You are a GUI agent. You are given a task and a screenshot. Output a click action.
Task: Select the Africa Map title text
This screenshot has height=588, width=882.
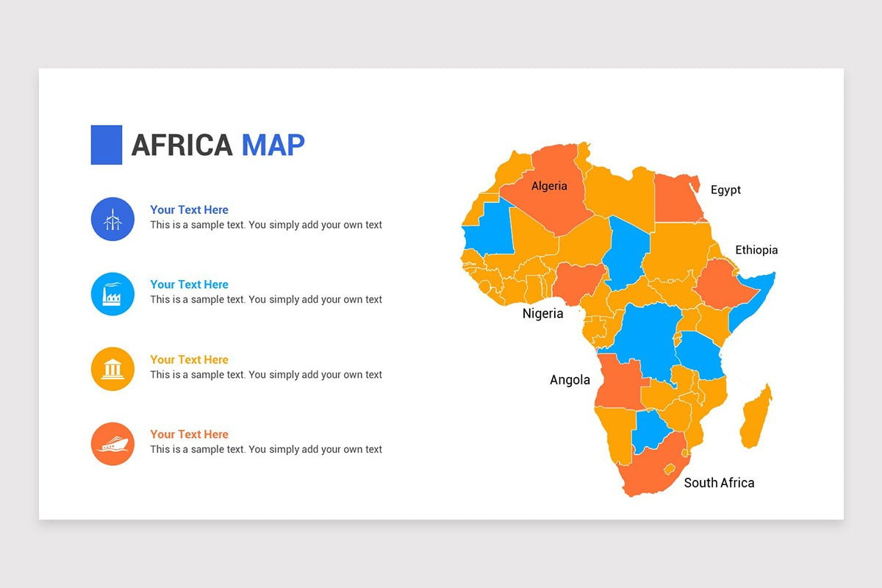point(218,146)
